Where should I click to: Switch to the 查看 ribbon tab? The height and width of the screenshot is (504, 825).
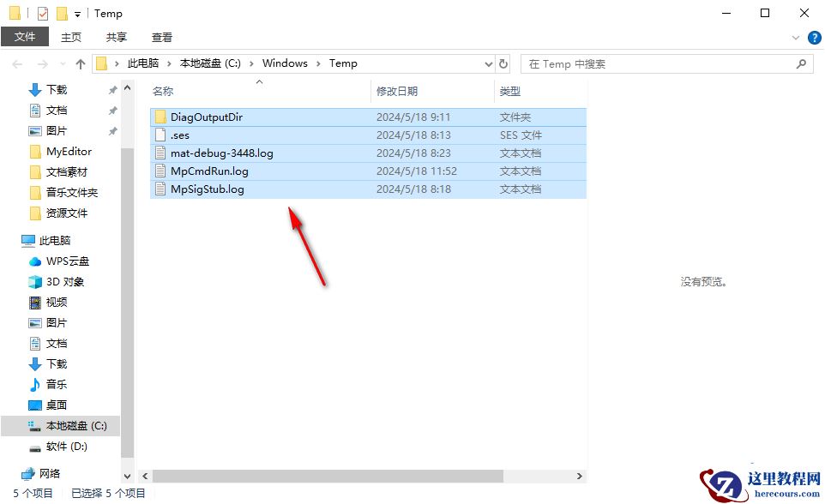point(161,37)
